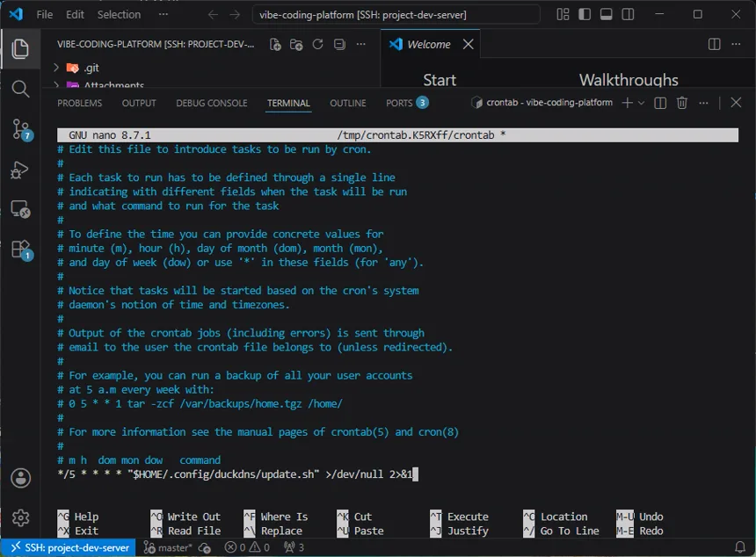Screen dimensions: 756x557
Task: Open the Manage gear icon
Action: click(20, 518)
